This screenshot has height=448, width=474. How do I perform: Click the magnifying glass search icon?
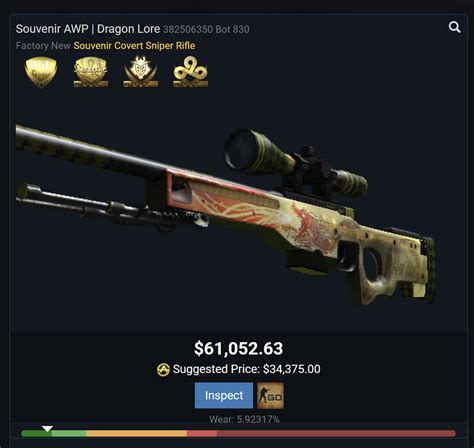click(455, 27)
